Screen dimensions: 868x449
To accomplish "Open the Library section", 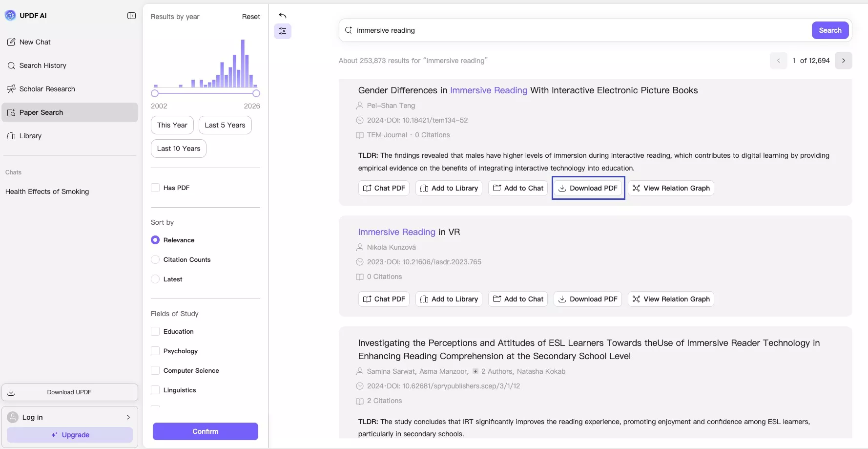I will click(30, 136).
